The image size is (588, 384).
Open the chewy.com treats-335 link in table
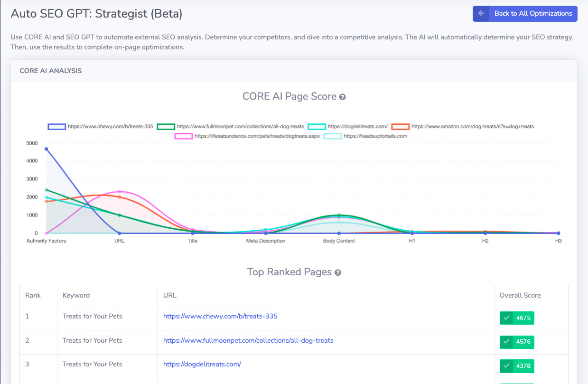(220, 316)
